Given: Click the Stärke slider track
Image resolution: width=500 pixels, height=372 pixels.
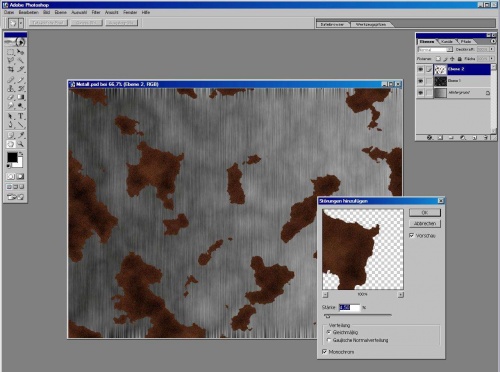Looking at the screenshot, I should tap(358, 315).
